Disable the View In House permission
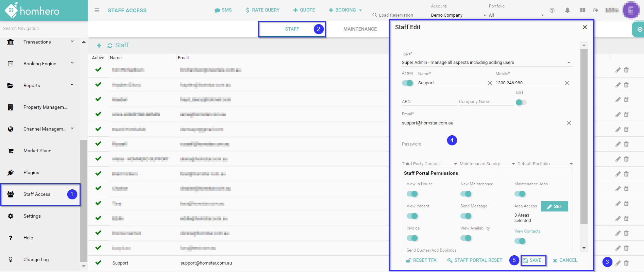The height and width of the screenshot is (272, 644). [412, 194]
